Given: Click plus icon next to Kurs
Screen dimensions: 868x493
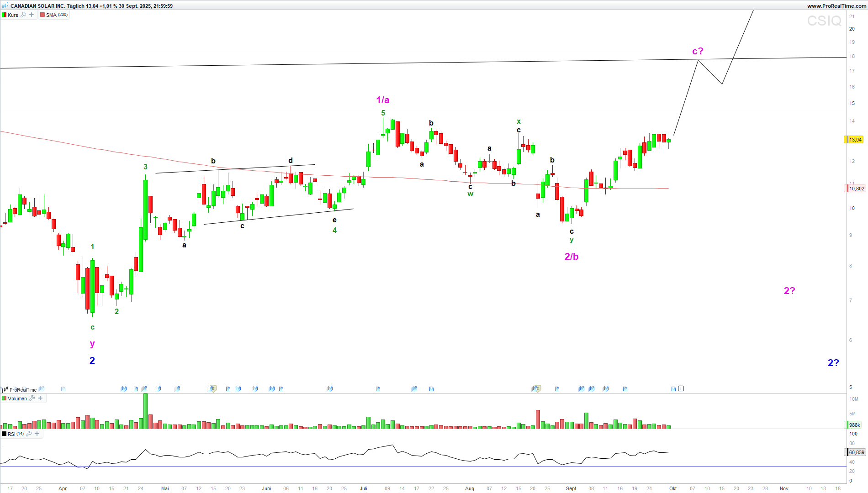Looking at the screenshot, I should point(32,15).
